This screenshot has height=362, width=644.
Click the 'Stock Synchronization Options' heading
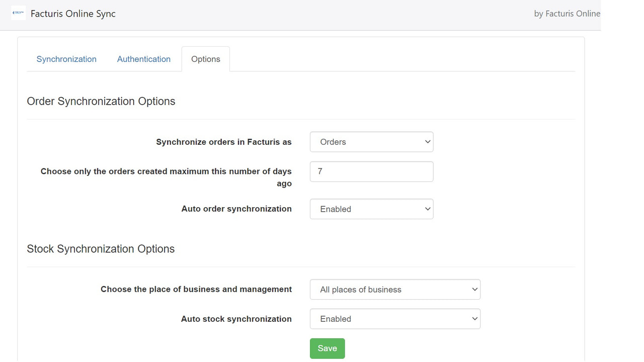pos(101,248)
